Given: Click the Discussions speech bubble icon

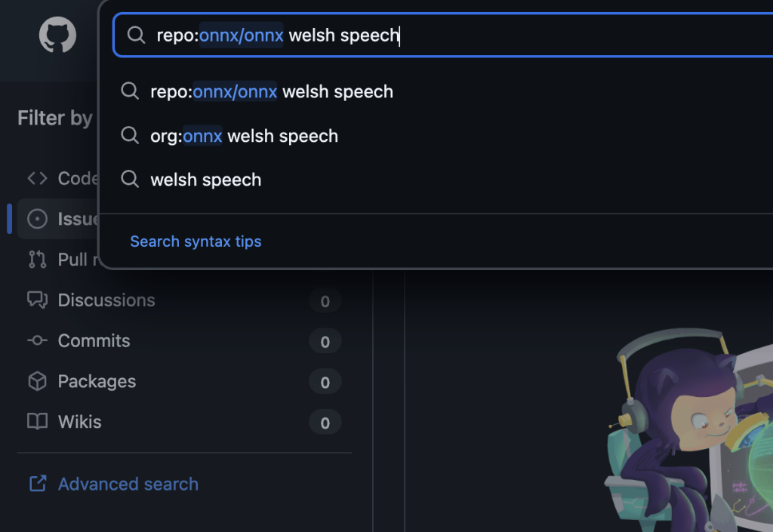Looking at the screenshot, I should 37,300.
